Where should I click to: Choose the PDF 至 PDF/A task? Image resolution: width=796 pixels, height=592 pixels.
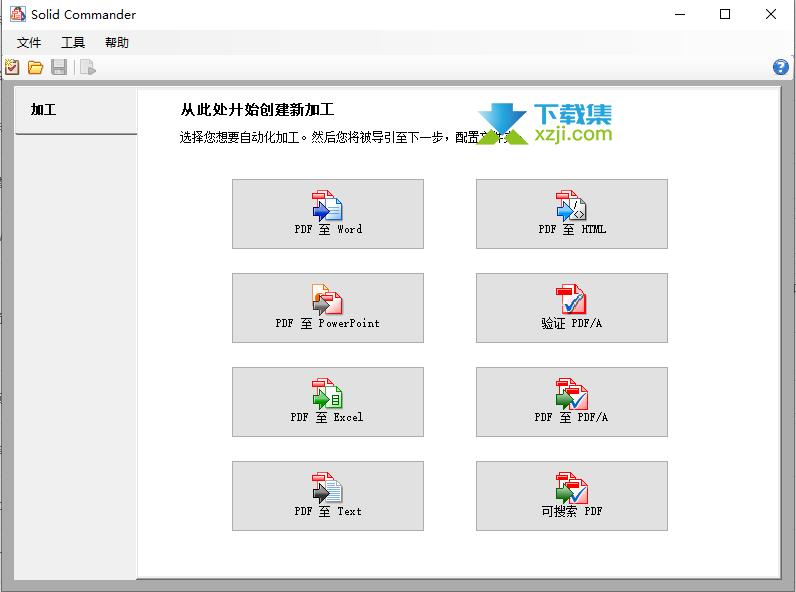tap(572, 402)
